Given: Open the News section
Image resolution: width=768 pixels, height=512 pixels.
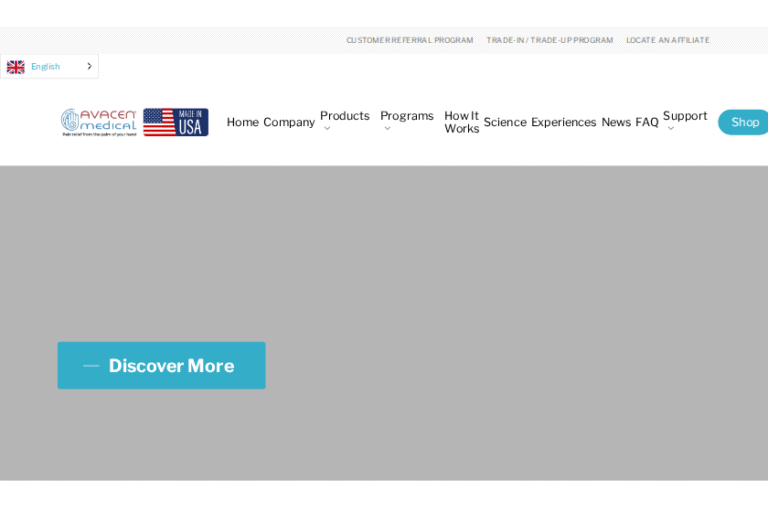Looking at the screenshot, I should pos(615,122).
